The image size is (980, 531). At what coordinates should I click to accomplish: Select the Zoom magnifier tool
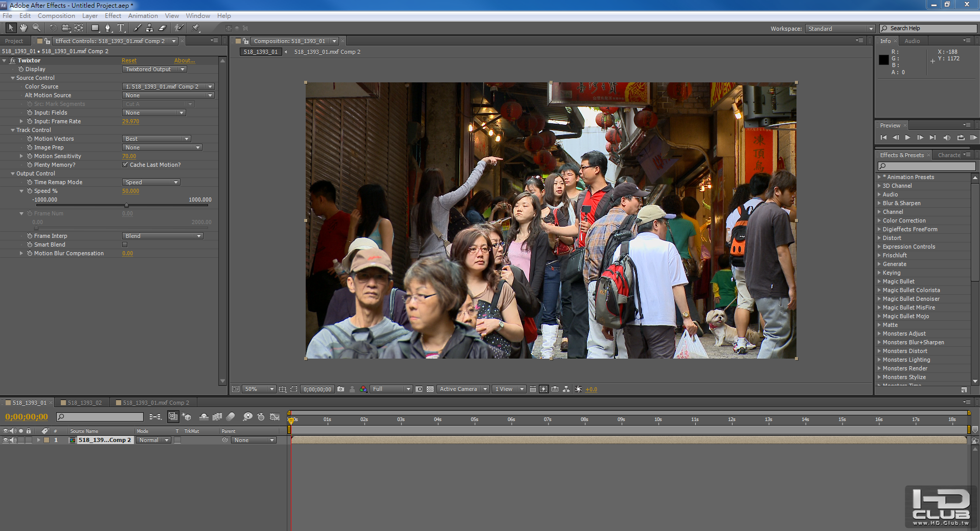coord(36,28)
